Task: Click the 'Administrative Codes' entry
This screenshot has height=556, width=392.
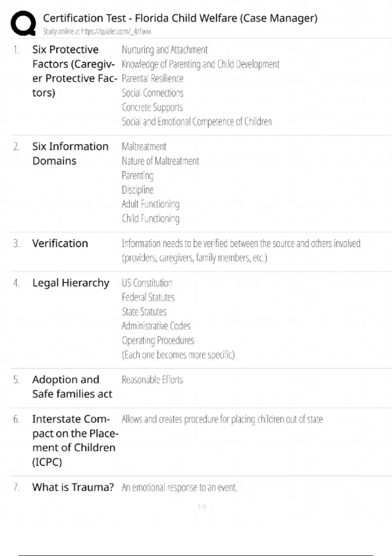Action: click(x=156, y=326)
